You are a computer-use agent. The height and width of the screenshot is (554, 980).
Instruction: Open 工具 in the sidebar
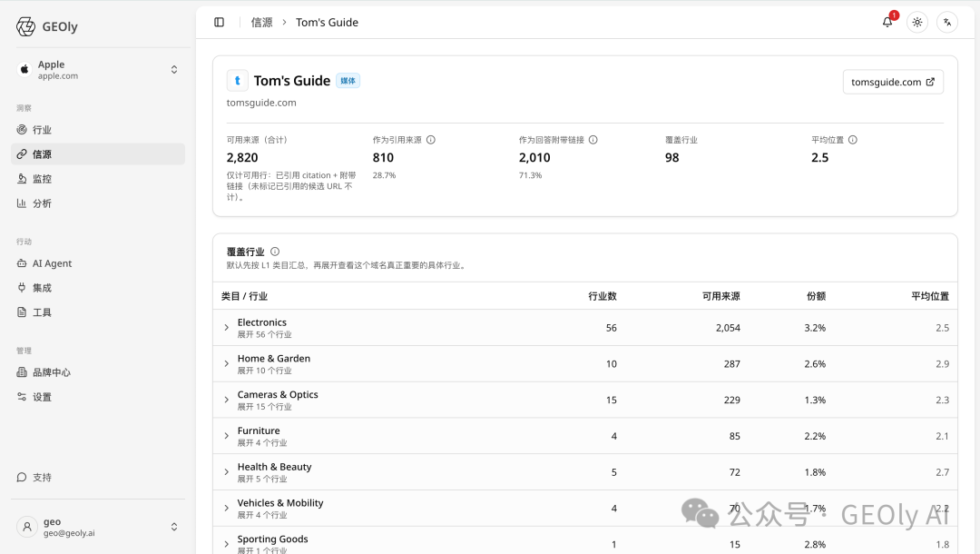pos(98,312)
